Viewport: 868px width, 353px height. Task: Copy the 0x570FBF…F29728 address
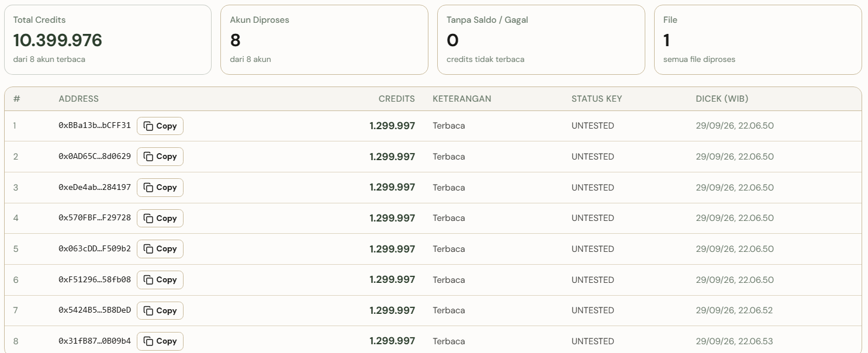click(160, 218)
